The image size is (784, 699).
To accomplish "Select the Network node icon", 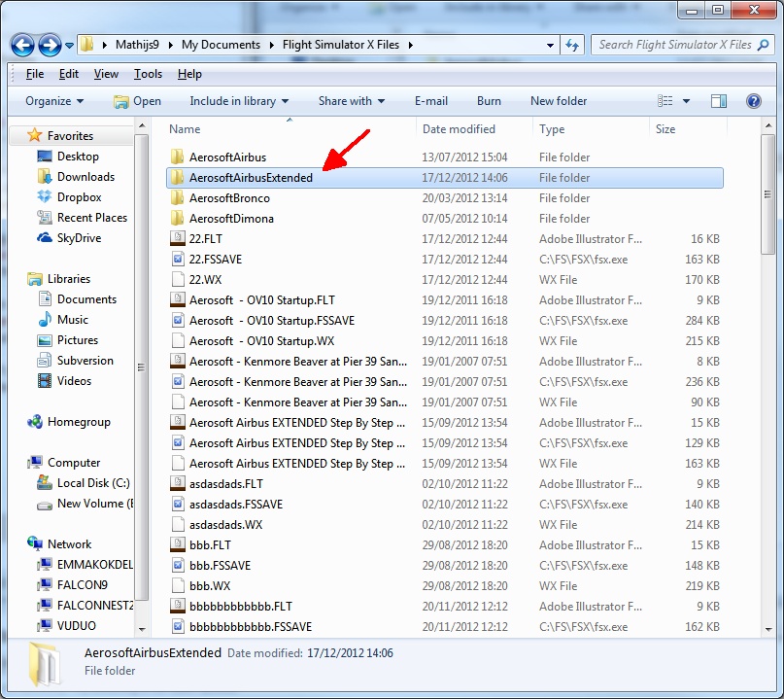I will point(35,543).
